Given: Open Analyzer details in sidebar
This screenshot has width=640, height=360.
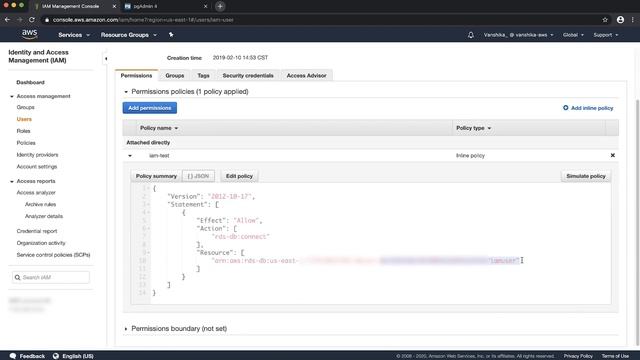Looking at the screenshot, I should (x=44, y=216).
